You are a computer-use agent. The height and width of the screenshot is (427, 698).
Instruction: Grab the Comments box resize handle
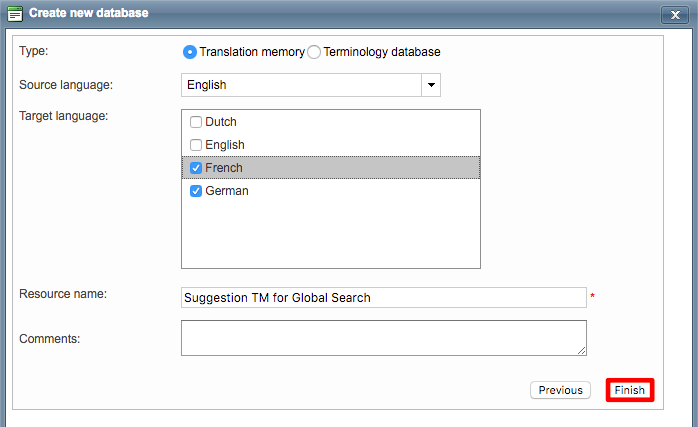tap(581, 350)
